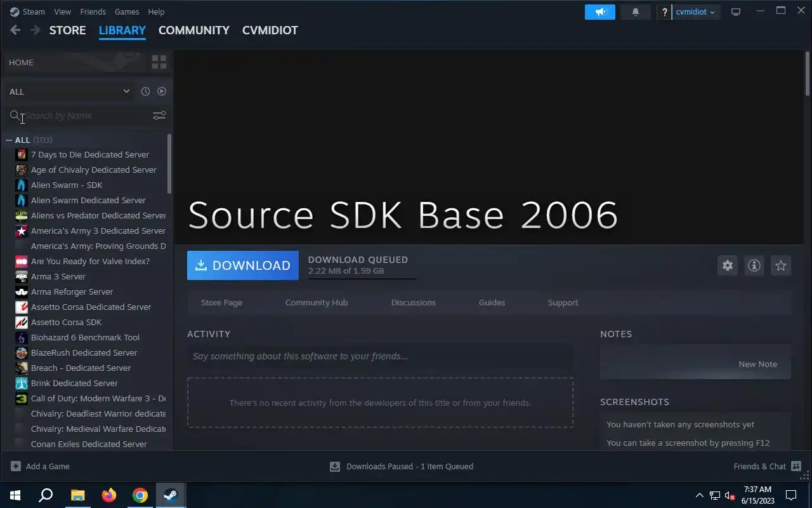The height and width of the screenshot is (508, 812).
Task: Launch Firefox from the taskbar
Action: pyautogui.click(x=109, y=495)
